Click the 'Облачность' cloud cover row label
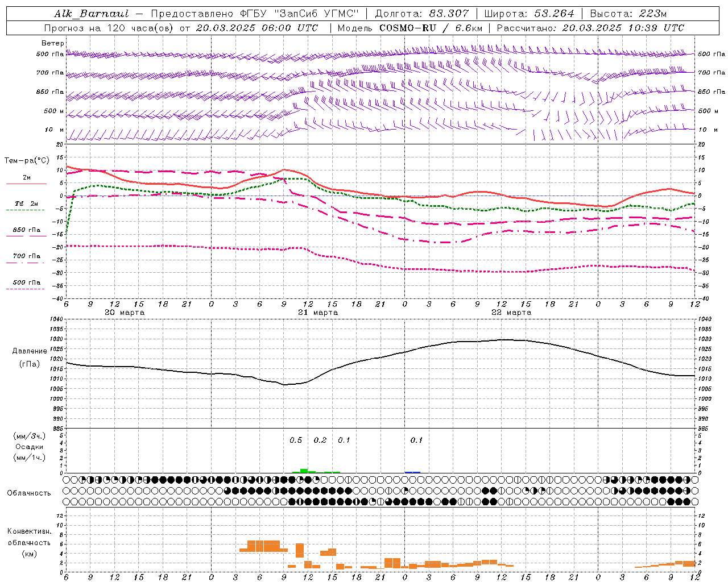The height and width of the screenshot is (582, 728). 29,493
